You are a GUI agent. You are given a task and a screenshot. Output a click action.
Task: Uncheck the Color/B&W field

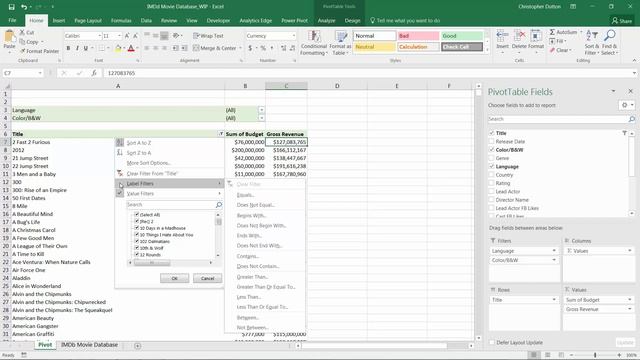[x=491, y=150]
